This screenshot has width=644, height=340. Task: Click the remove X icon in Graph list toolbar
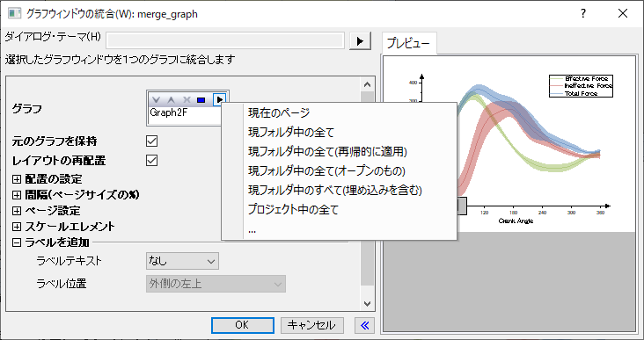point(187,99)
